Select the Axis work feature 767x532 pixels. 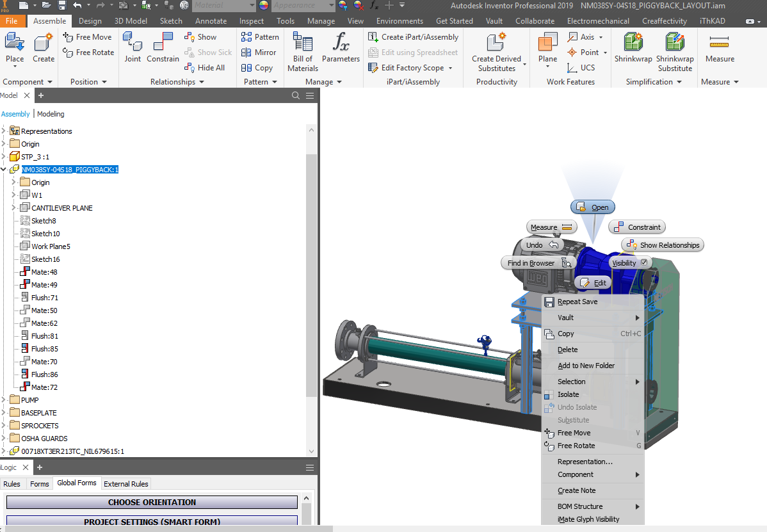585,36
